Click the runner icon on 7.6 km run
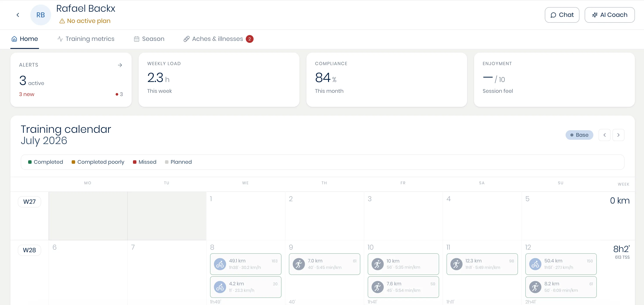The height and width of the screenshot is (305, 644). (377, 287)
